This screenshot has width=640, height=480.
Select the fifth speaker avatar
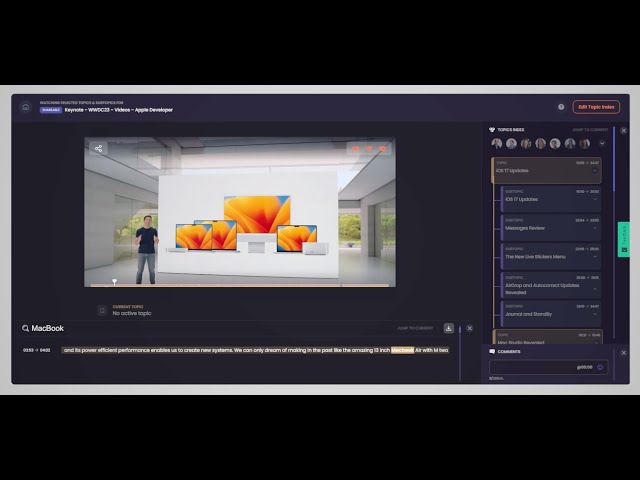point(555,143)
